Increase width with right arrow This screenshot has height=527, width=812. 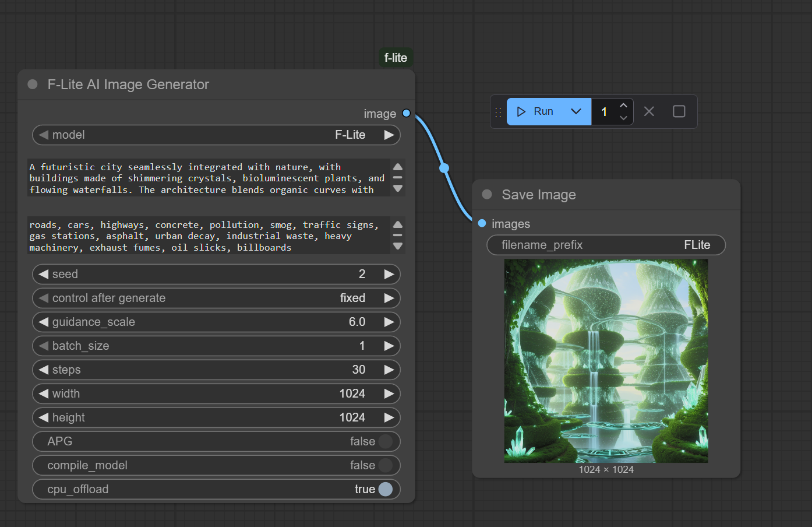(389, 394)
